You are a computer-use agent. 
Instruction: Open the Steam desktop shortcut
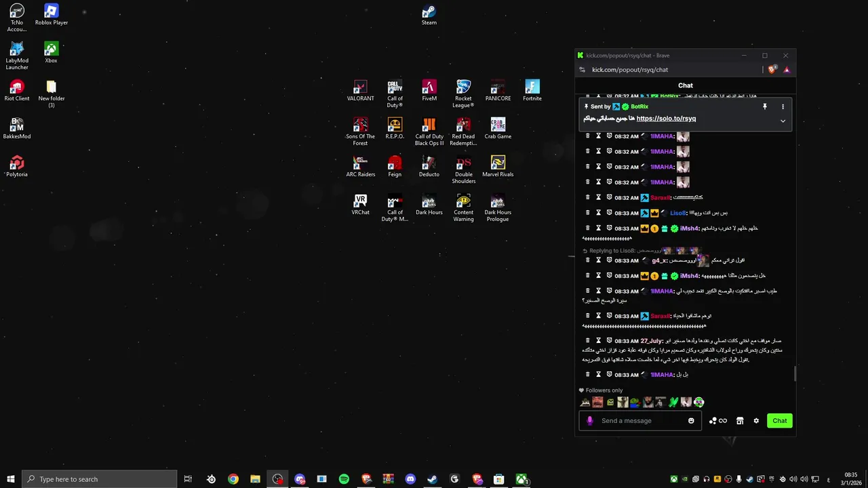point(429,15)
